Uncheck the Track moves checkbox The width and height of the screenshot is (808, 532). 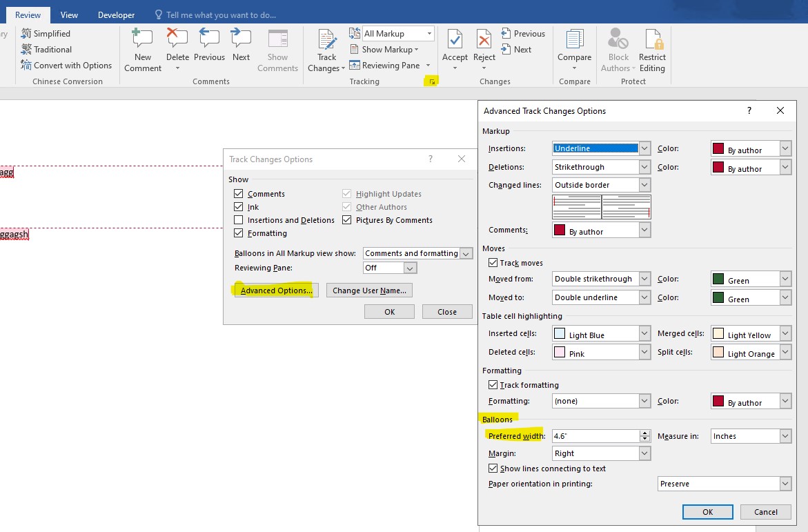click(x=493, y=263)
